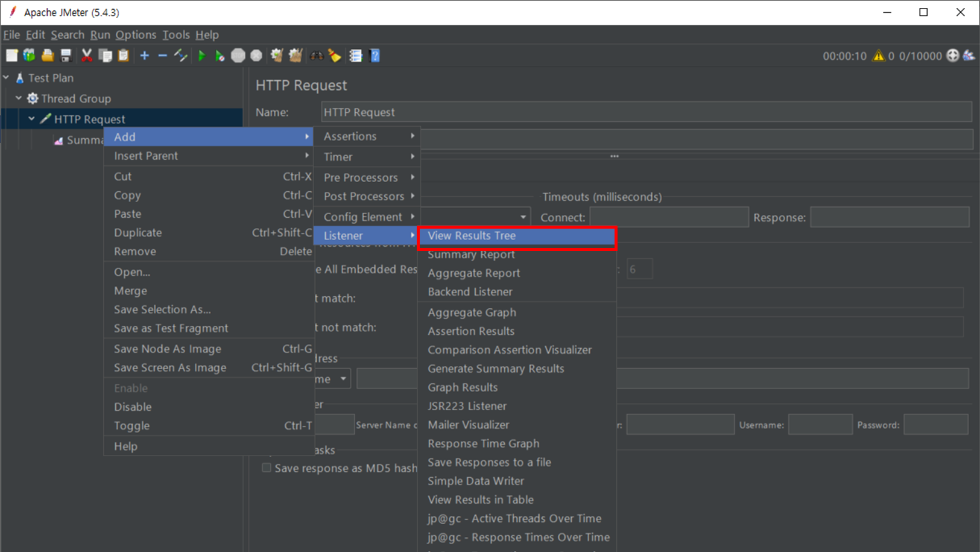
Task: Click the Thread Group gear icon
Action: pyautogui.click(x=33, y=98)
